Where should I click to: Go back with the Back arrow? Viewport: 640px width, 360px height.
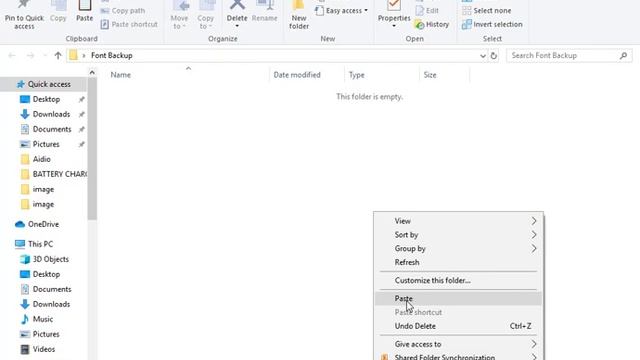click(12, 56)
